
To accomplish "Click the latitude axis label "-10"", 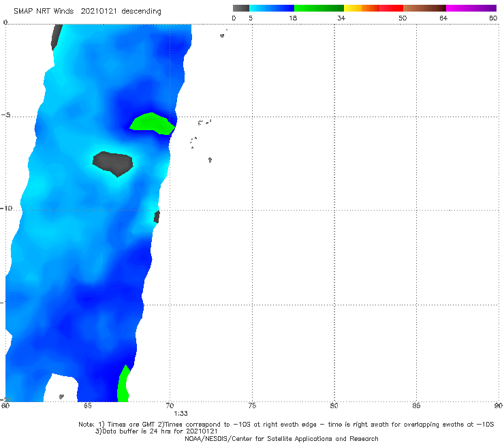I will pyautogui.click(x=6, y=208).
